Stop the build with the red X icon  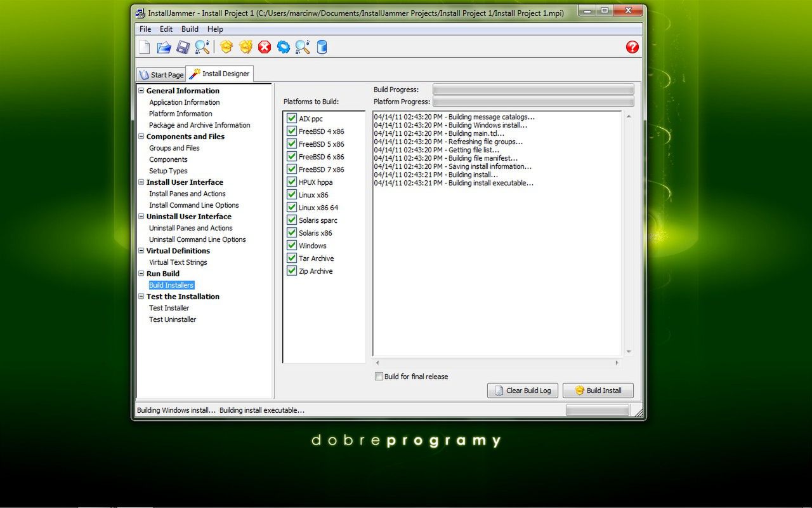click(265, 47)
